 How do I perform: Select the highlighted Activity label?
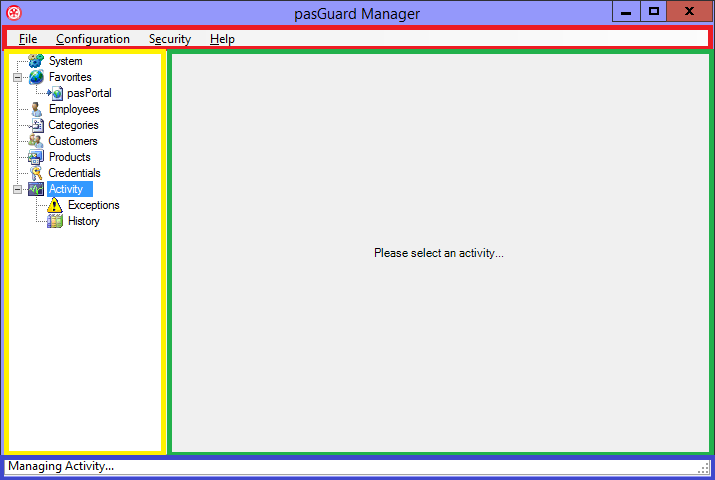pos(70,189)
